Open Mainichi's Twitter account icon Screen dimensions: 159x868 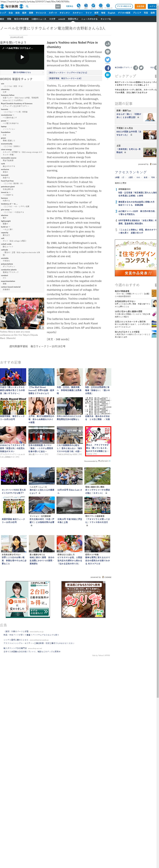(141, 68)
